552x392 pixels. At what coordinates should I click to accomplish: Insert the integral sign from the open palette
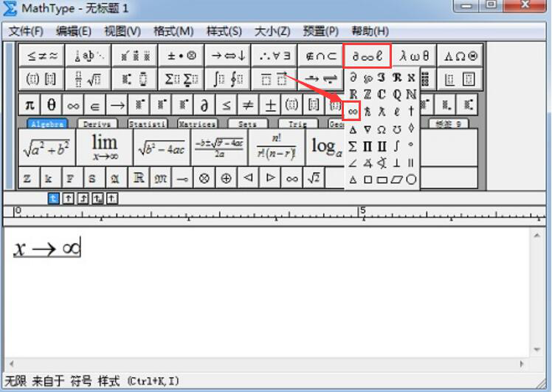pyautogui.click(x=396, y=146)
